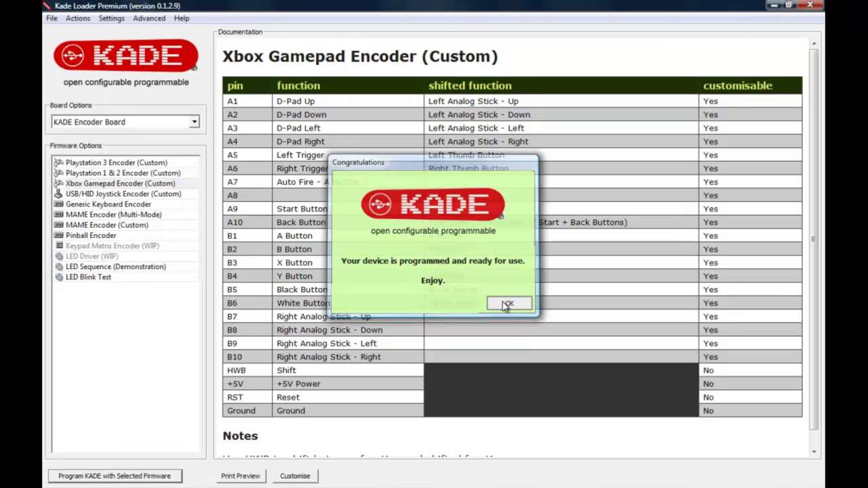The width and height of the screenshot is (868, 488).
Task: Click 'Your device is programmed' message text
Action: click(433, 260)
